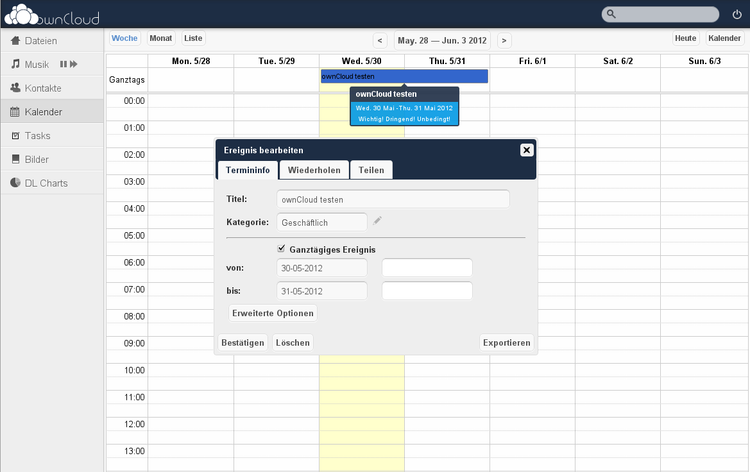This screenshot has width=750, height=472.
Task: Advance to next week with right arrow
Action: tap(503, 40)
